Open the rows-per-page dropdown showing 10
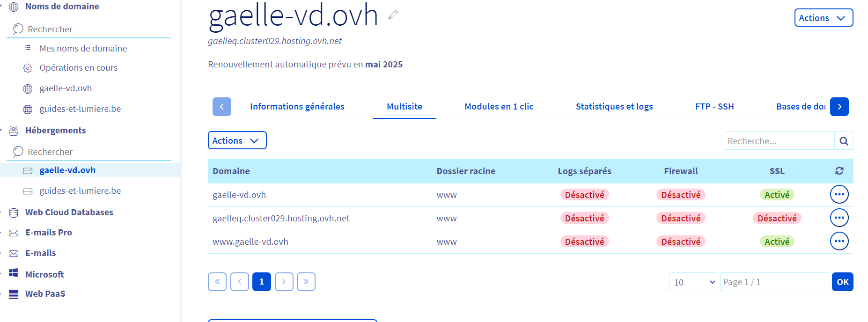 693,282
